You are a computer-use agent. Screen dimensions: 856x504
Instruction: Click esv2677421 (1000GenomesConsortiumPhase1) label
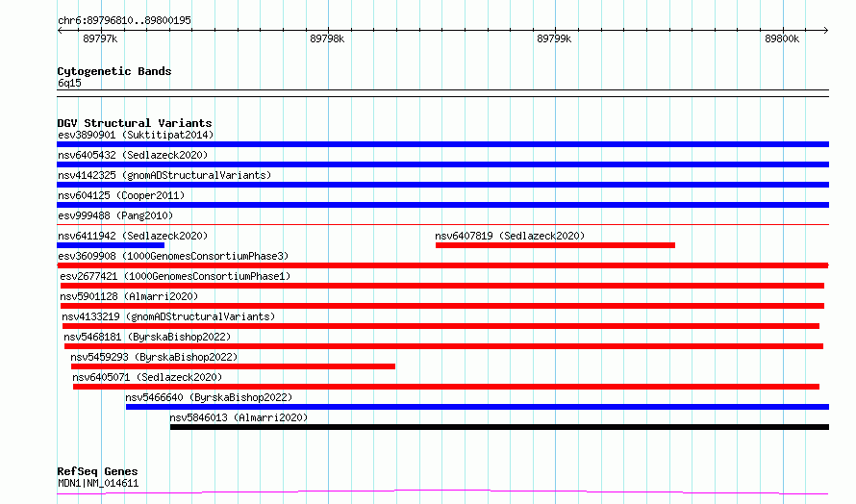[175, 276]
